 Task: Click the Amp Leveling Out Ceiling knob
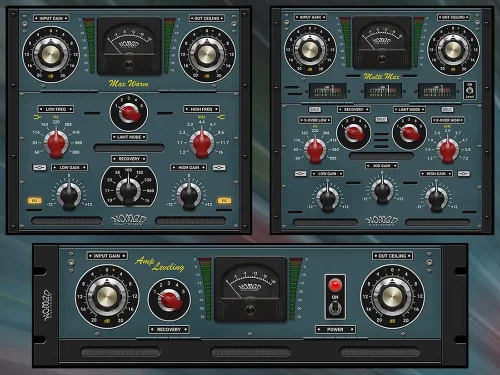392,296
